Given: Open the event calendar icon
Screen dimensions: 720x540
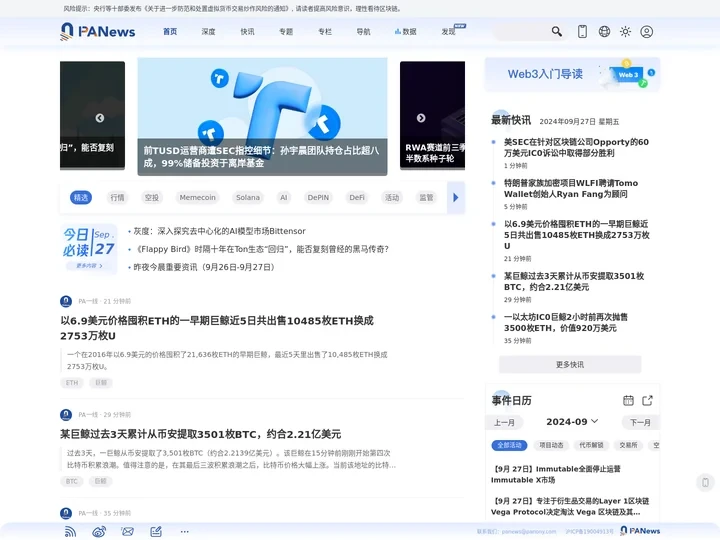Looking at the screenshot, I should pyautogui.click(x=628, y=400).
